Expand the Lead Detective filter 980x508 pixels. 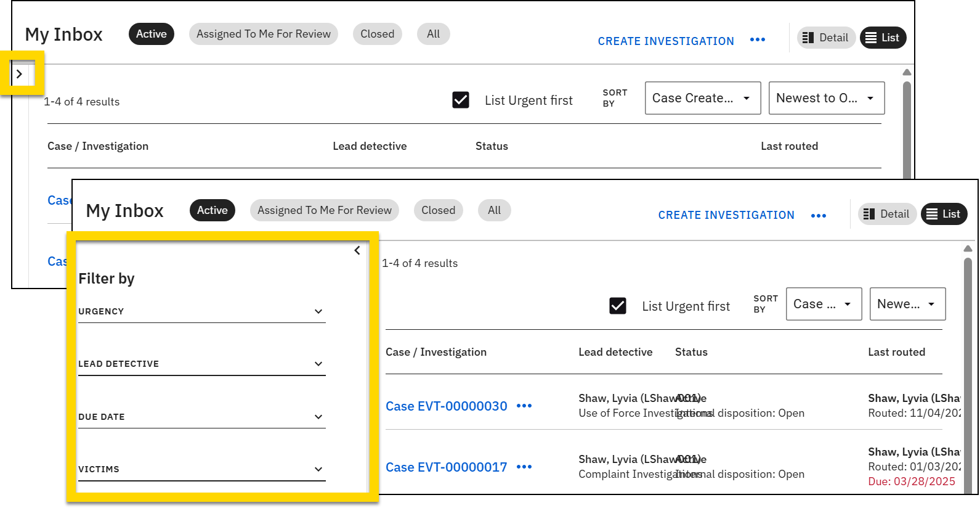[x=202, y=364]
